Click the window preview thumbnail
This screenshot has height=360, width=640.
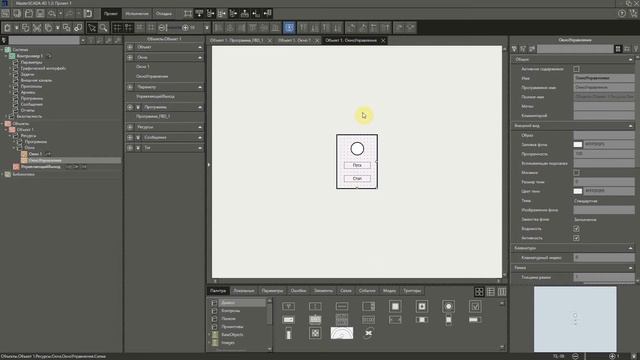tap(575, 319)
